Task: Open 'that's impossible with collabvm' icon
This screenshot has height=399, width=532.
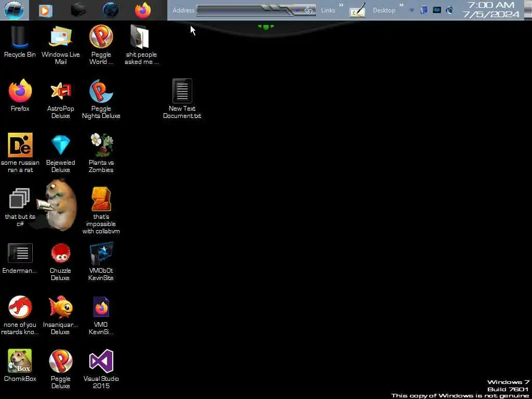Action: (101, 210)
